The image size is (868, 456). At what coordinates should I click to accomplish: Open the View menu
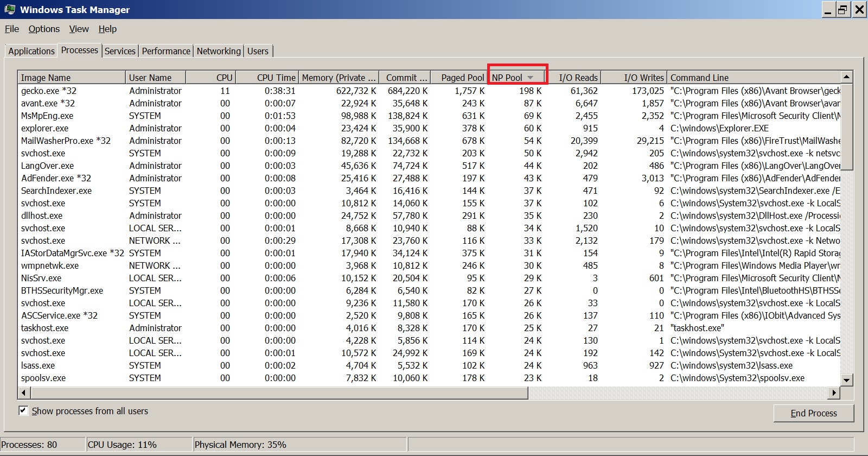coord(79,29)
